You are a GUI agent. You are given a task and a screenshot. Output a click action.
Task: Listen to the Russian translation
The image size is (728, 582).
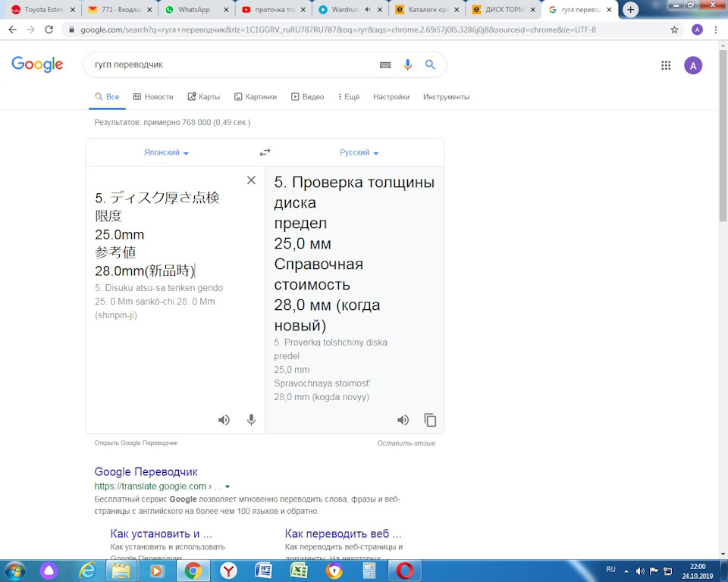[403, 420]
